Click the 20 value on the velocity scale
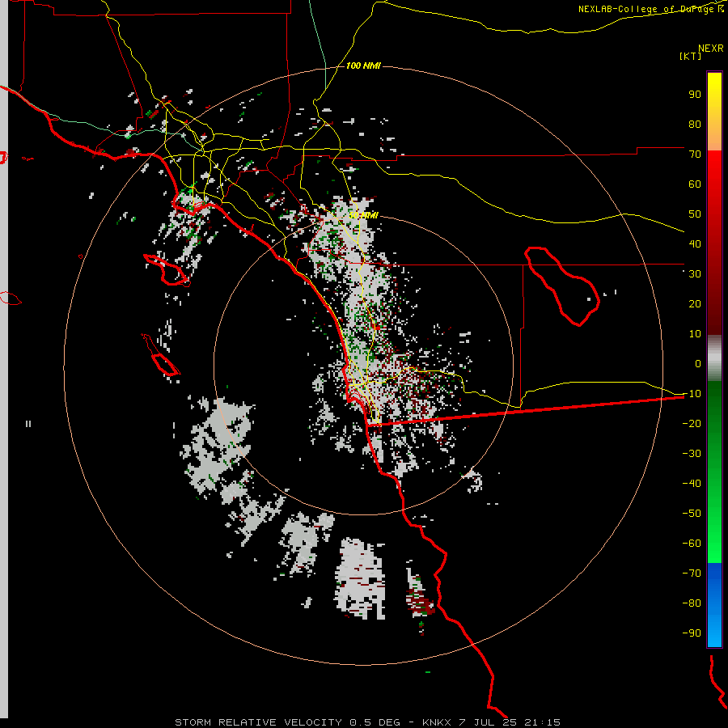 (x=695, y=303)
